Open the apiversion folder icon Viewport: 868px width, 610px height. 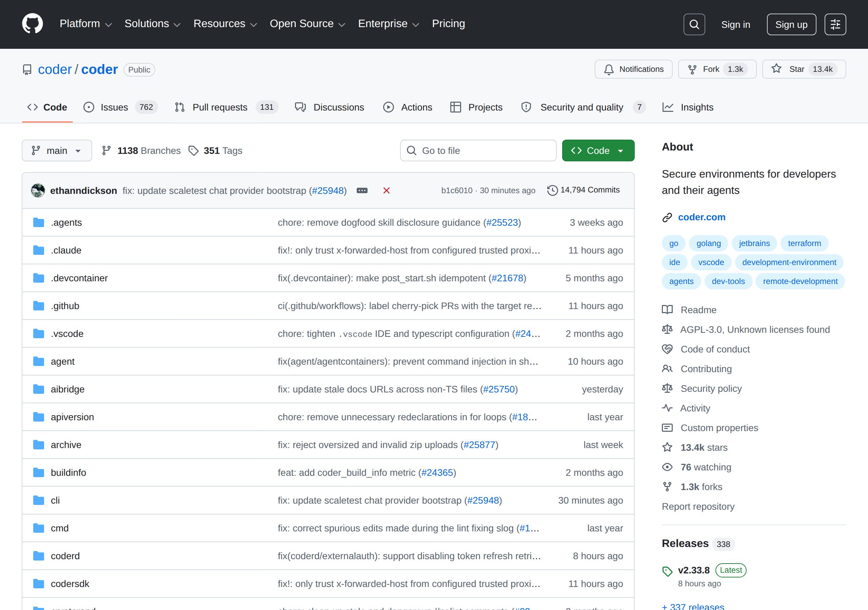39,417
